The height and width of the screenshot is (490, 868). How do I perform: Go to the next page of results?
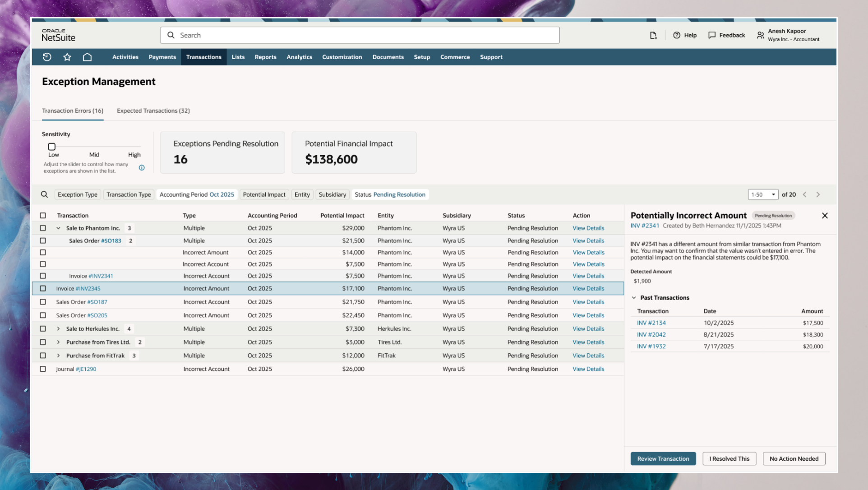(818, 194)
